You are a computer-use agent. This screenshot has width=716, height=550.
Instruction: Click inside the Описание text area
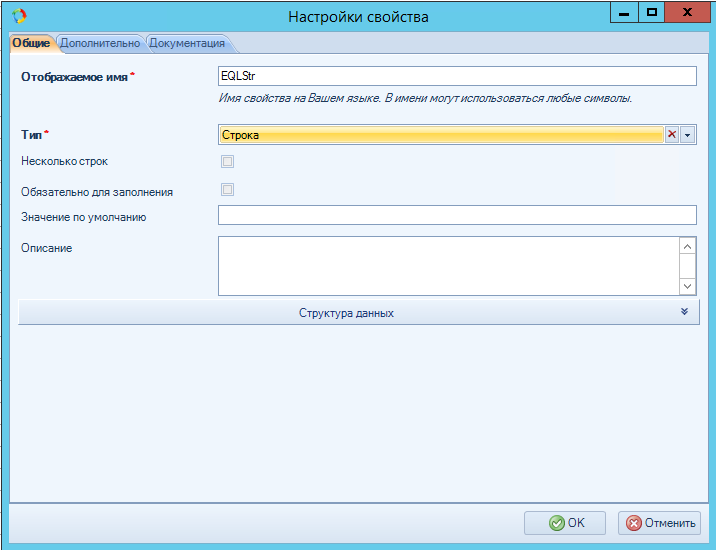coord(447,265)
